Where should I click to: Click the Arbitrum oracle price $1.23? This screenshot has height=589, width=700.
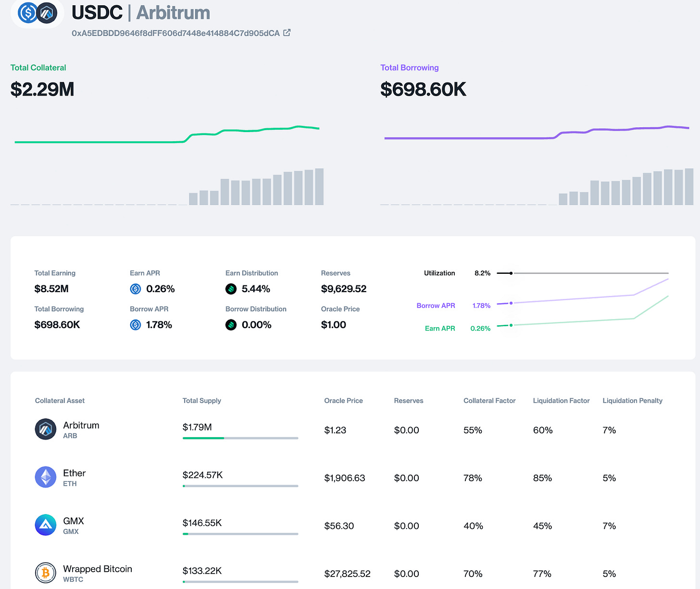click(335, 430)
